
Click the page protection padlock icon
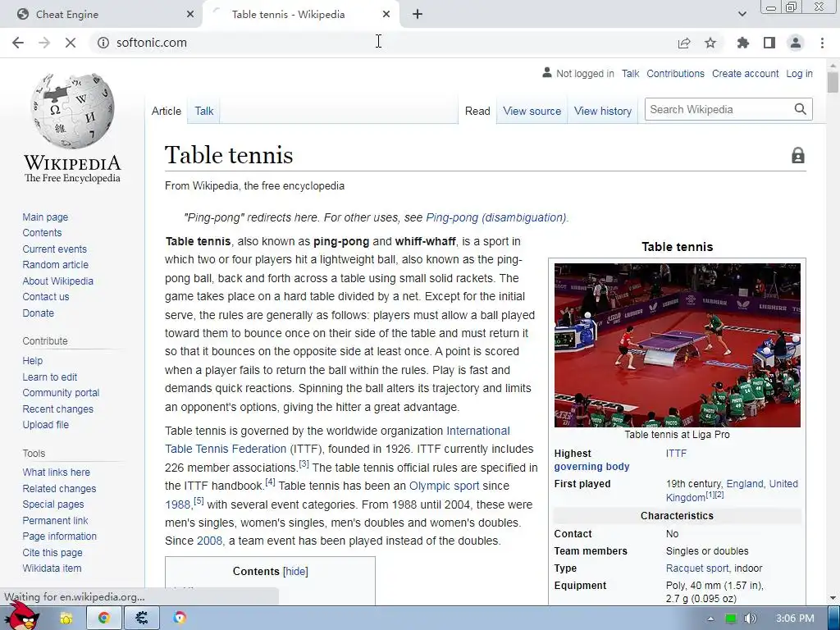[x=797, y=155]
